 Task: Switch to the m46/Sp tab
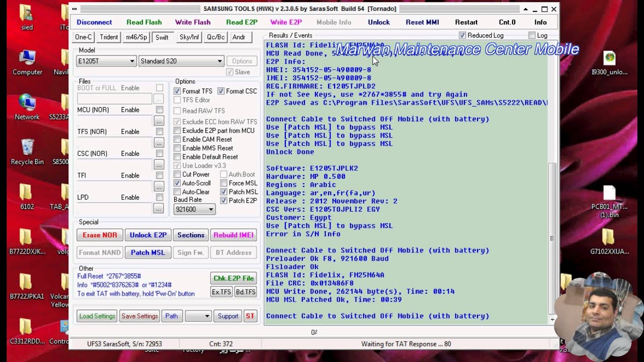136,37
